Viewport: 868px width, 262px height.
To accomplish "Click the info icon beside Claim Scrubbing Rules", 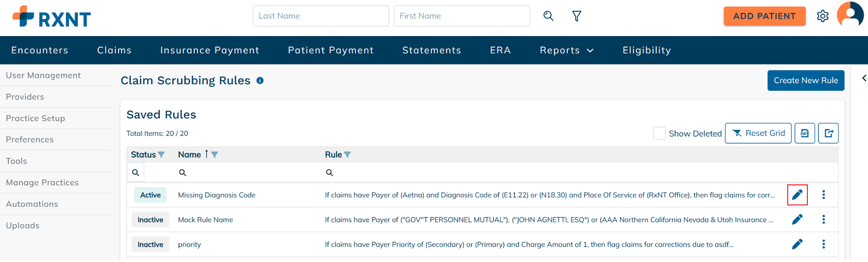I will (x=260, y=81).
